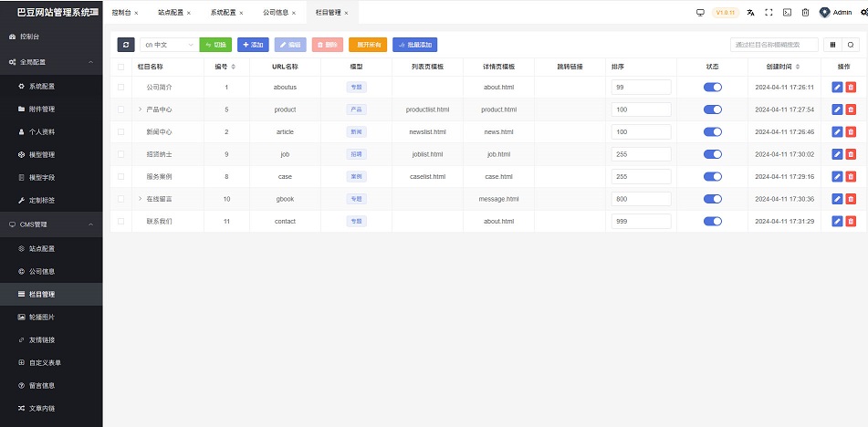Sort by 创建时间 column arrows

[x=797, y=67]
